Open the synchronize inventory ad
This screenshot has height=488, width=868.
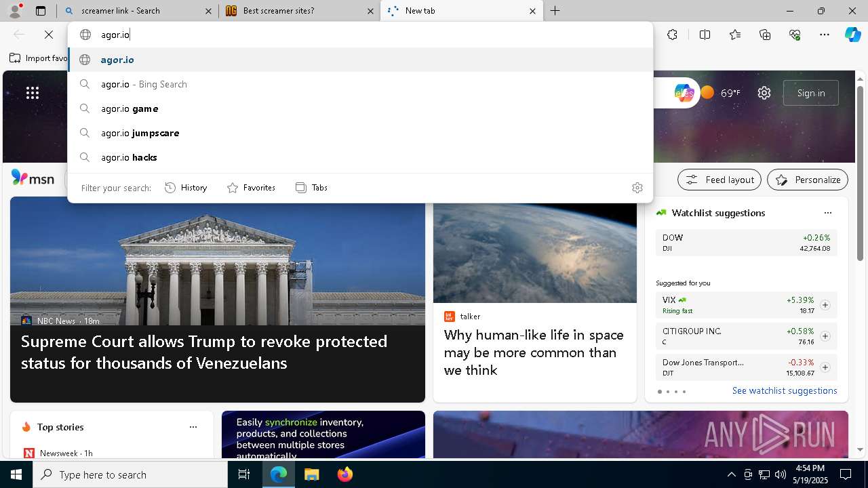[x=323, y=434]
